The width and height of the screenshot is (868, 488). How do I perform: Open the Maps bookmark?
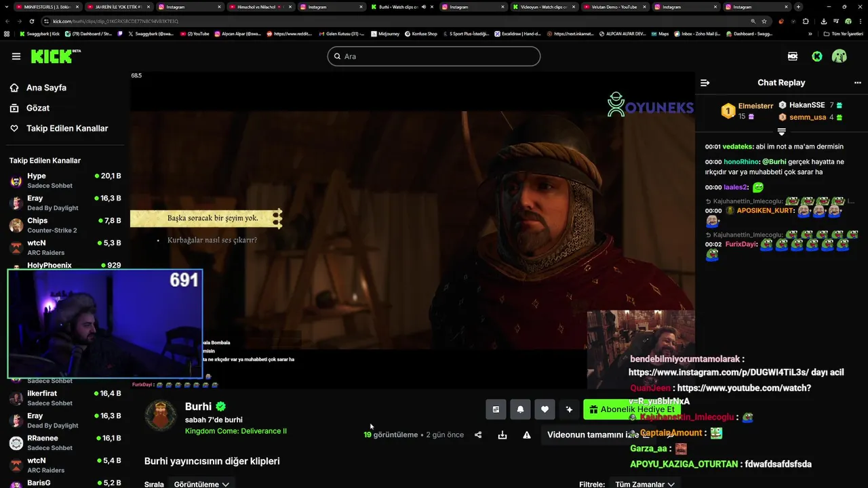pyautogui.click(x=659, y=33)
